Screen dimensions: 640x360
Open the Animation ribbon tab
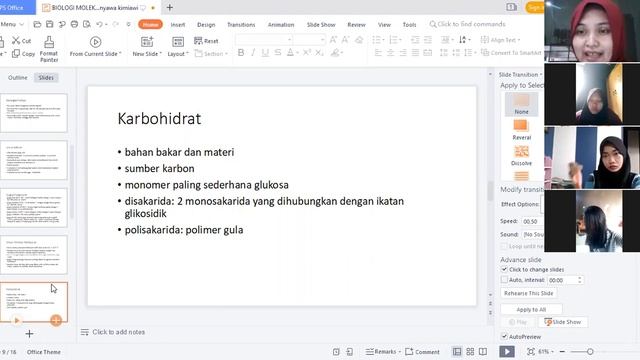pyautogui.click(x=281, y=24)
